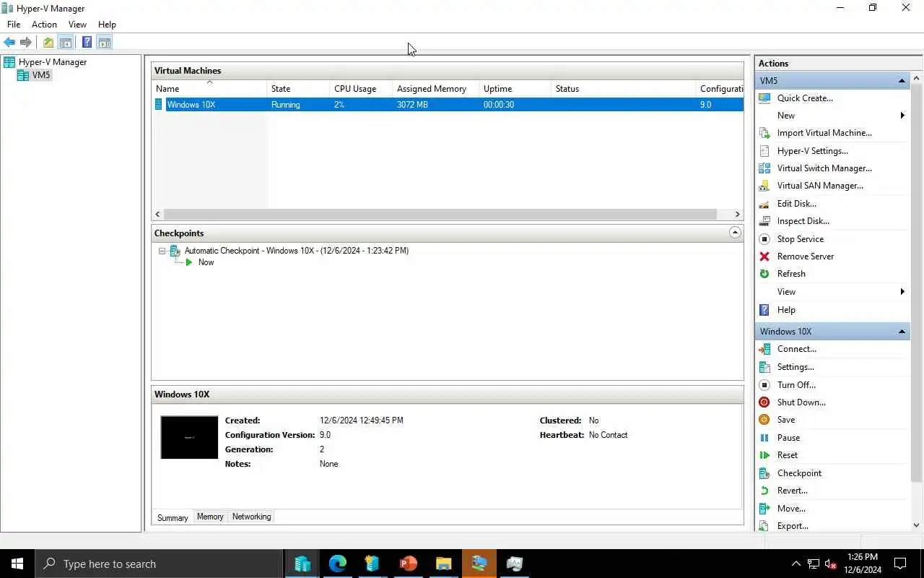
Task: Click Stop Service action
Action: point(800,239)
